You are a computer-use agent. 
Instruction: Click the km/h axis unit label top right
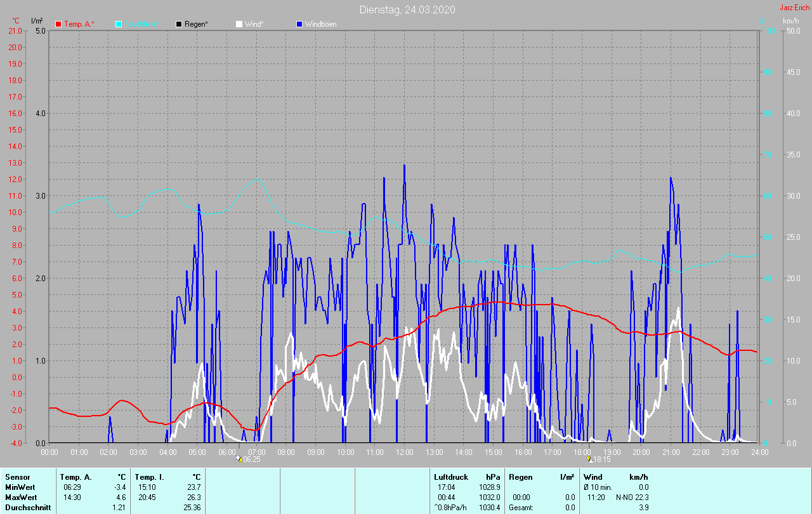(x=790, y=21)
